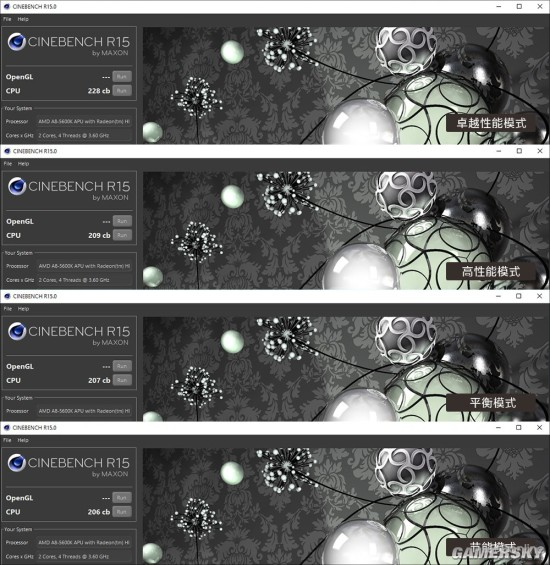Run OpenGL test in the 207 cb window
This screenshot has height=565, width=550.
pos(122,366)
